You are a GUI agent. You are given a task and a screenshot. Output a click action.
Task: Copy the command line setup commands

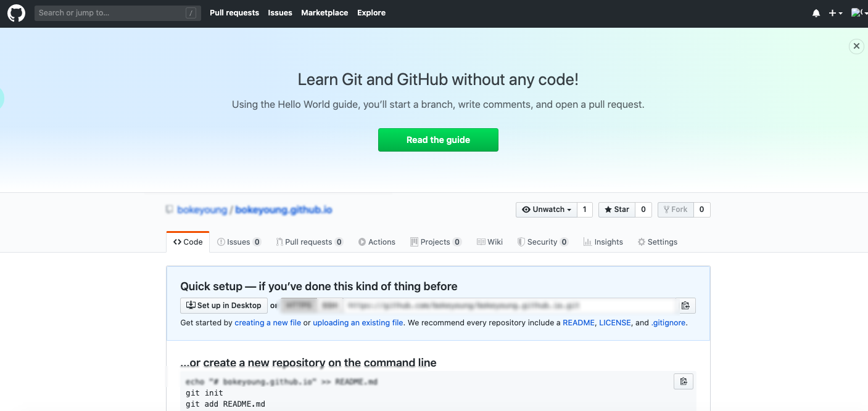pyautogui.click(x=684, y=381)
